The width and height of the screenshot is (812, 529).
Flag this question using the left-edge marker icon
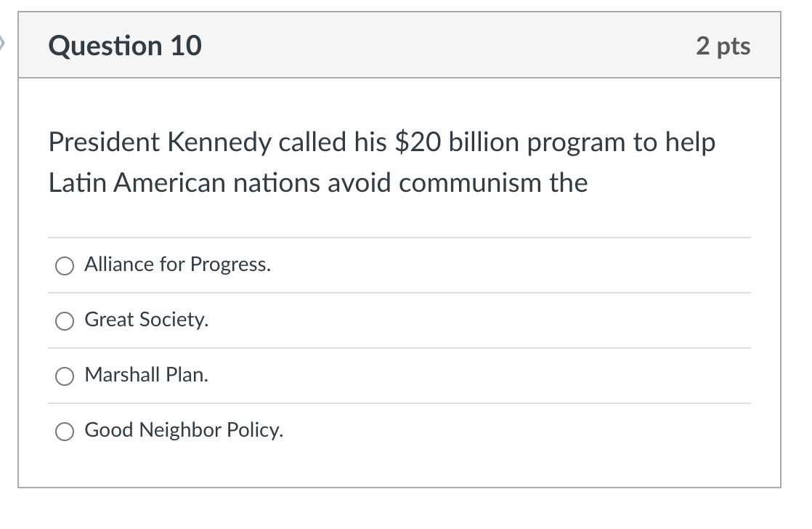(x=2, y=44)
